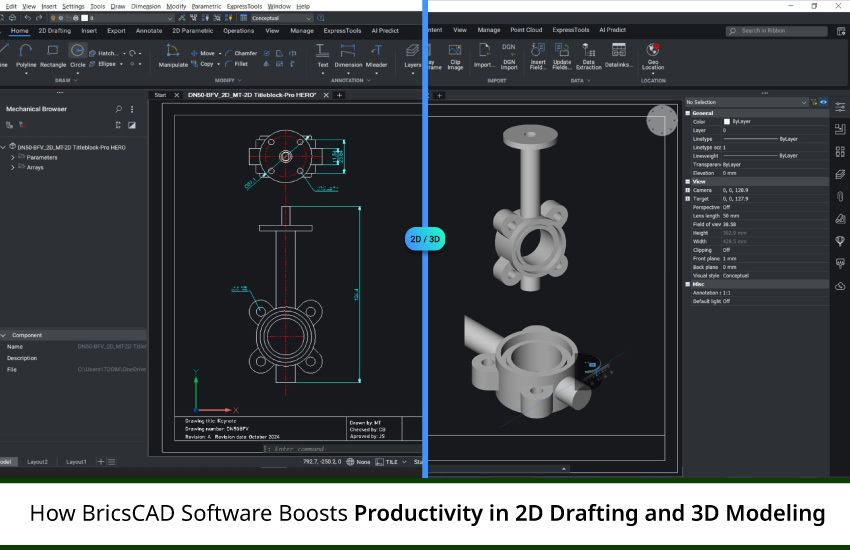Launch DGN Import

(x=508, y=56)
